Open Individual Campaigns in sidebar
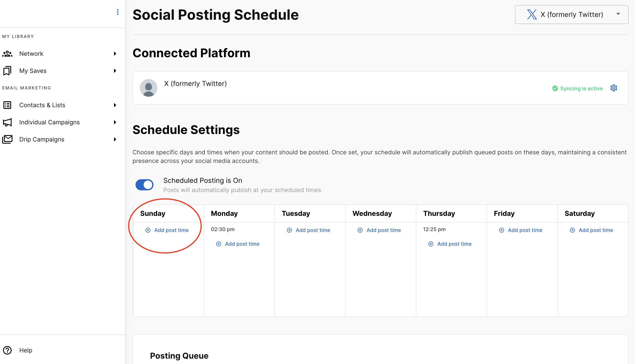 50,122
